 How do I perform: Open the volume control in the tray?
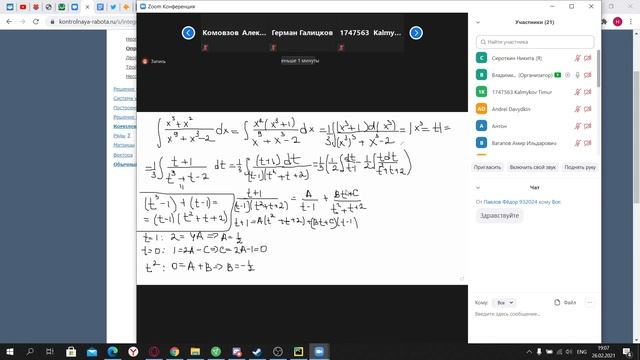point(569,351)
